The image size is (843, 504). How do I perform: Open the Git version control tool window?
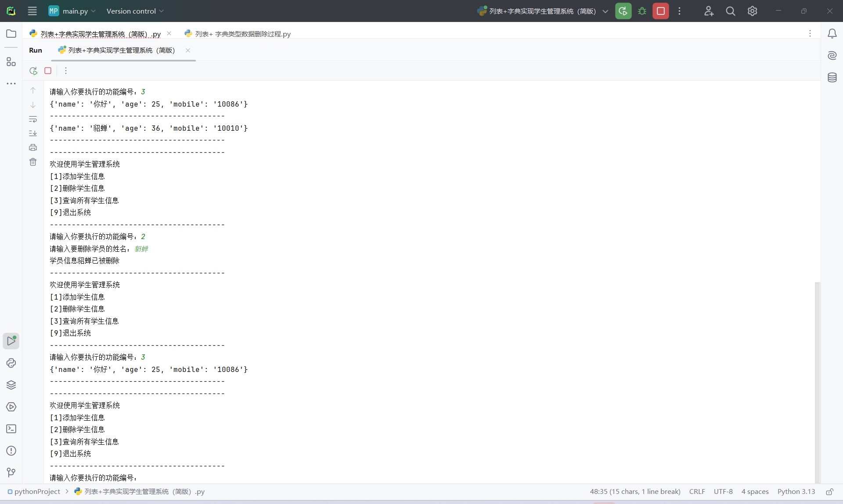11,472
